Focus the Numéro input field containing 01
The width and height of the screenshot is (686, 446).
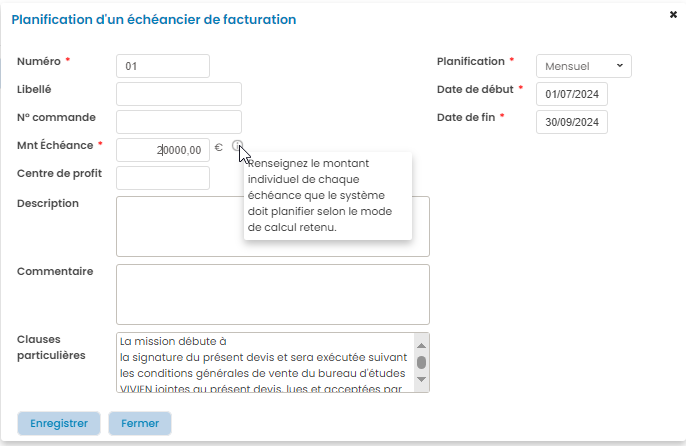coord(163,66)
